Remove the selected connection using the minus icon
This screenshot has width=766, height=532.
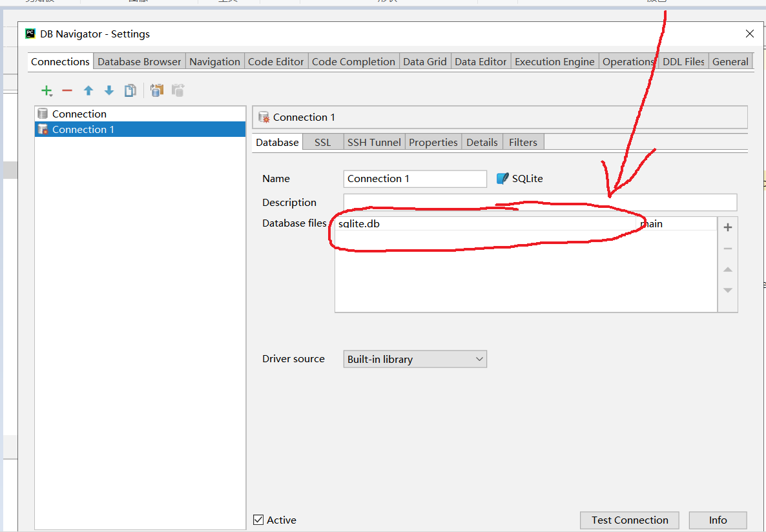point(67,90)
